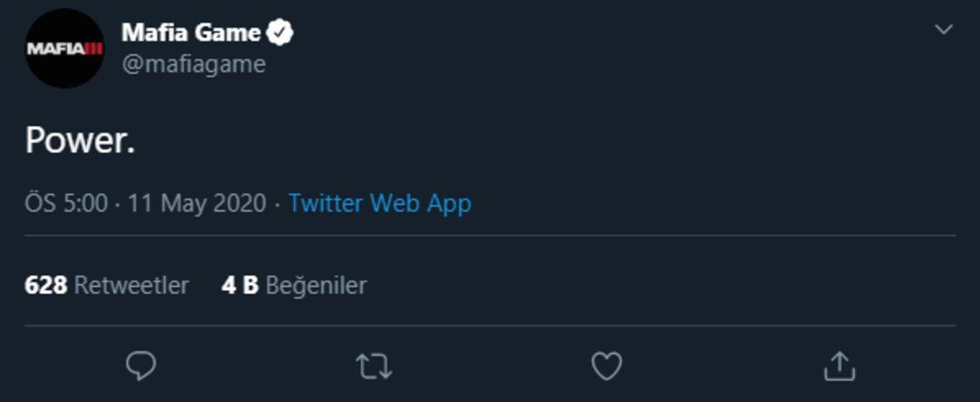Image resolution: width=980 pixels, height=402 pixels.
Task: View the Retweetler list
Action: pos(131,285)
